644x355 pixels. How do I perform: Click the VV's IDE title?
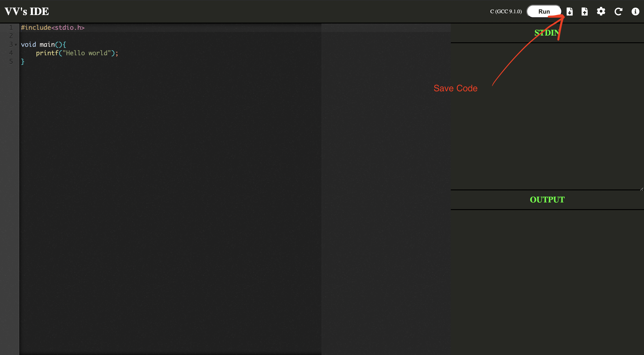click(x=27, y=11)
